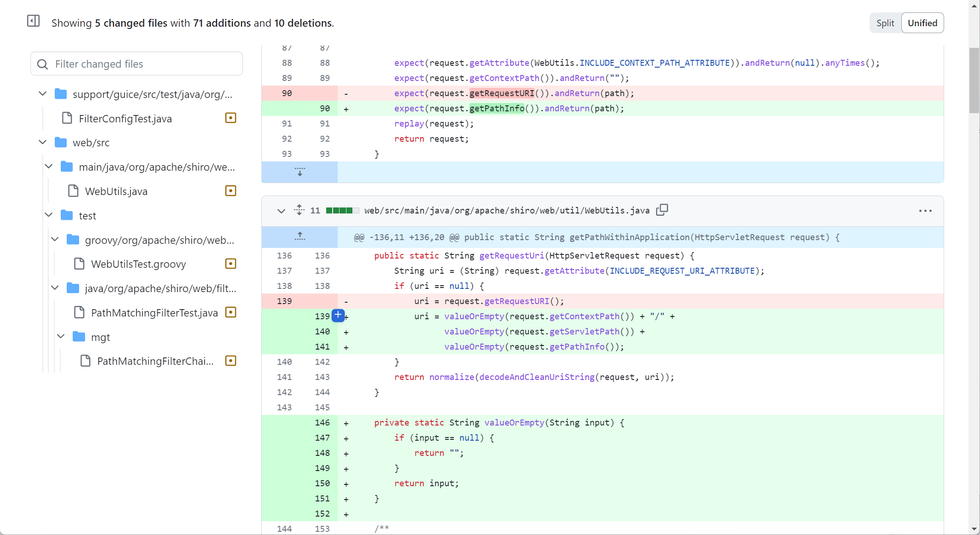980x535 pixels.
Task: Open the three-dot file options menu
Action: [925, 211]
